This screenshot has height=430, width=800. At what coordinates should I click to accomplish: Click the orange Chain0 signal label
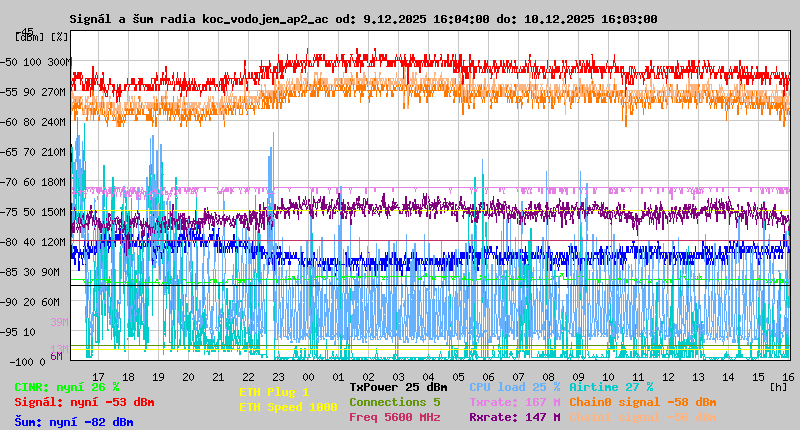642,402
